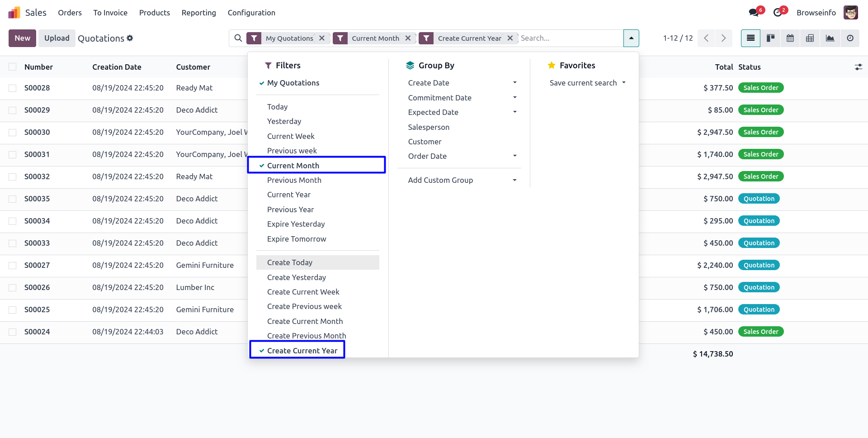This screenshot has height=438, width=868.
Task: Switch to Activity view
Action: (x=850, y=38)
